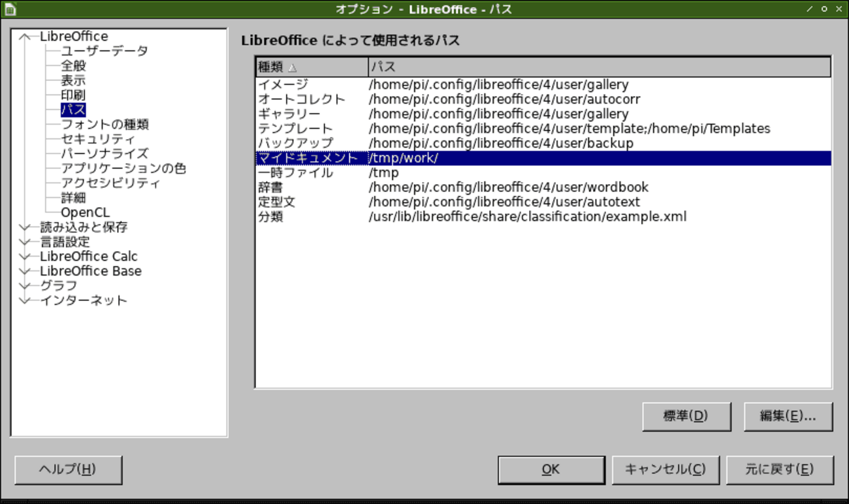Screen dimensions: 849x504
Task: Cancel with キャンセル(C) button
Action: coord(665,469)
